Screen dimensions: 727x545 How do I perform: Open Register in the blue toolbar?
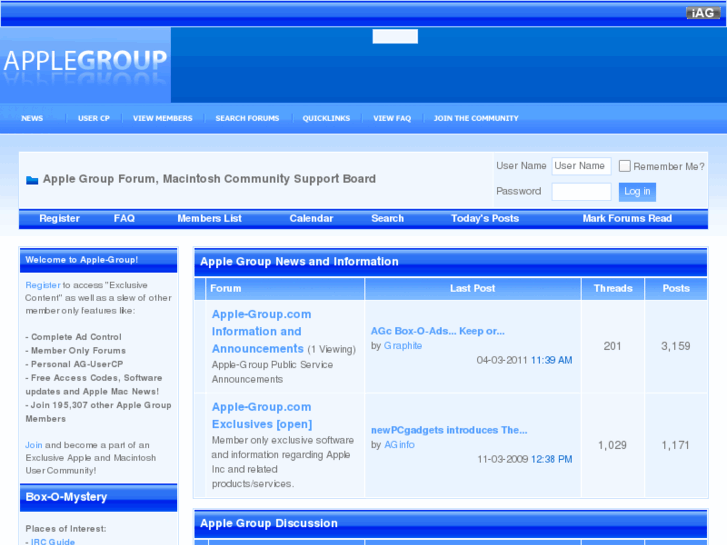pos(59,218)
